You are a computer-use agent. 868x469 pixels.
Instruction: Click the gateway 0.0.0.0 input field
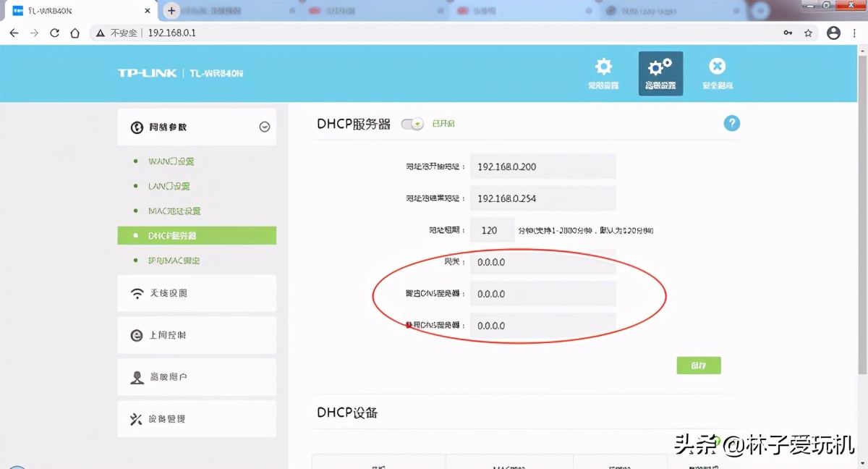tap(542, 262)
